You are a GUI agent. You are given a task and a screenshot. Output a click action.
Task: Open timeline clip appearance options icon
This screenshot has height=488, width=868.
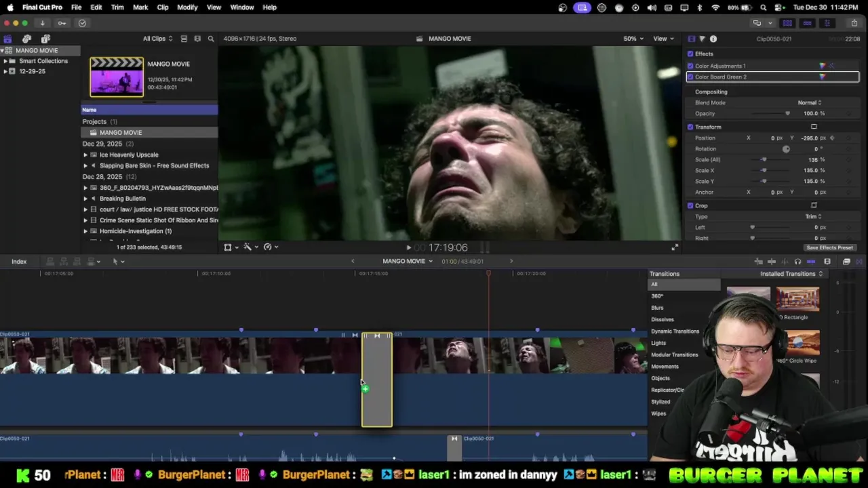[827, 262]
